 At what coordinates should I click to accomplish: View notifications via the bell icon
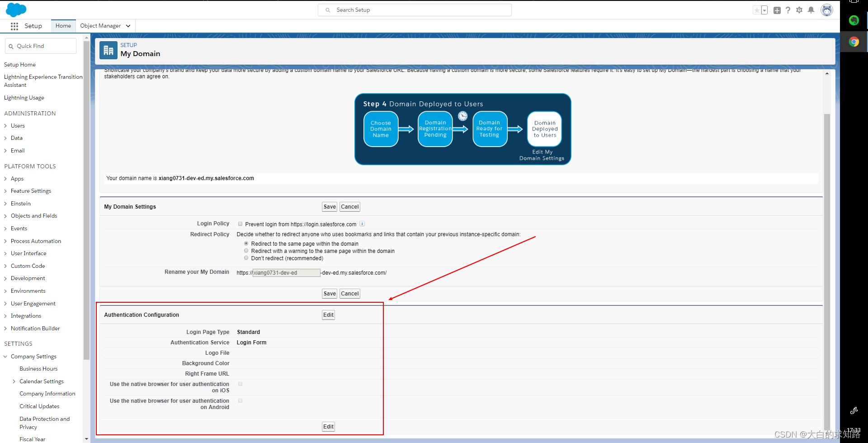(x=811, y=10)
